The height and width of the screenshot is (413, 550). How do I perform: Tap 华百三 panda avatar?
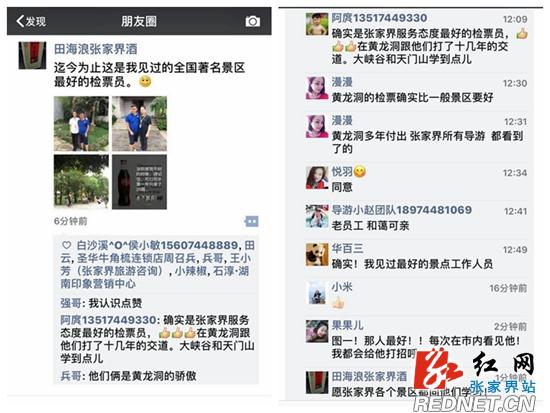click(x=317, y=255)
